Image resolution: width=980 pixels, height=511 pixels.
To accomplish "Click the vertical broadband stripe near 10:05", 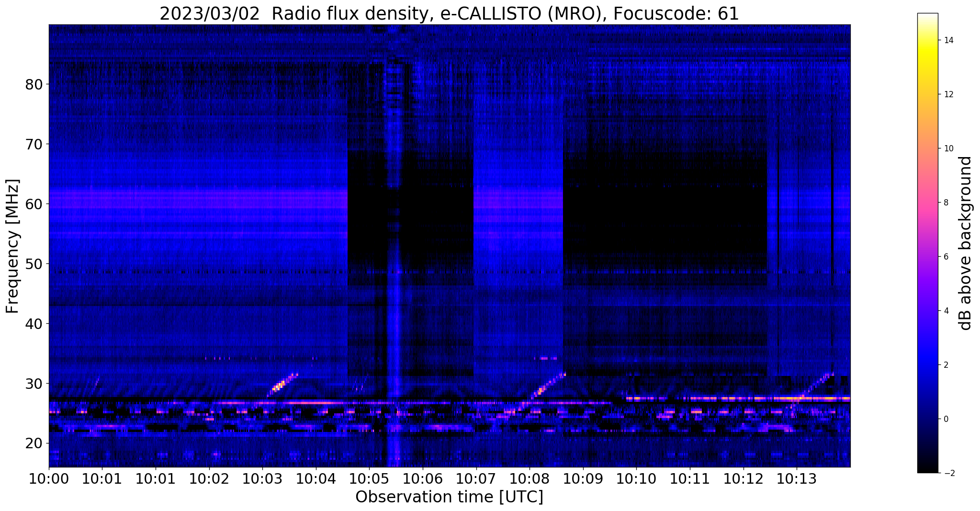I will [394, 246].
